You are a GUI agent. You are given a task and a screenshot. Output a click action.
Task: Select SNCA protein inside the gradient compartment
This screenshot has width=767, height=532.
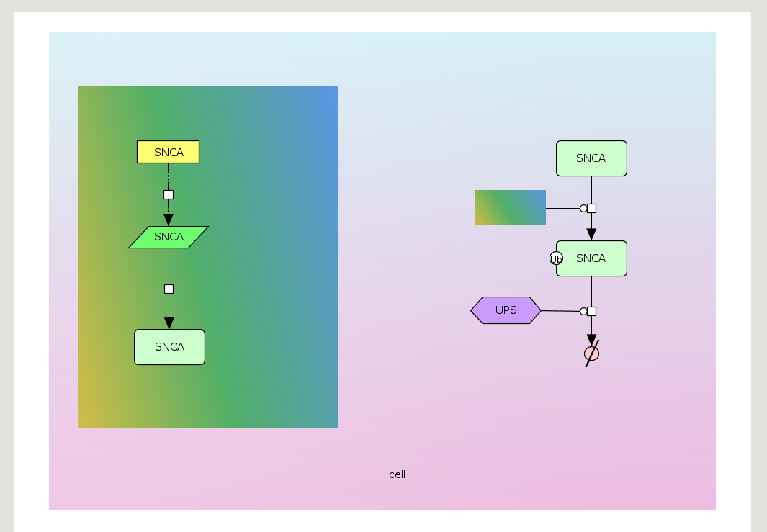tap(169, 347)
